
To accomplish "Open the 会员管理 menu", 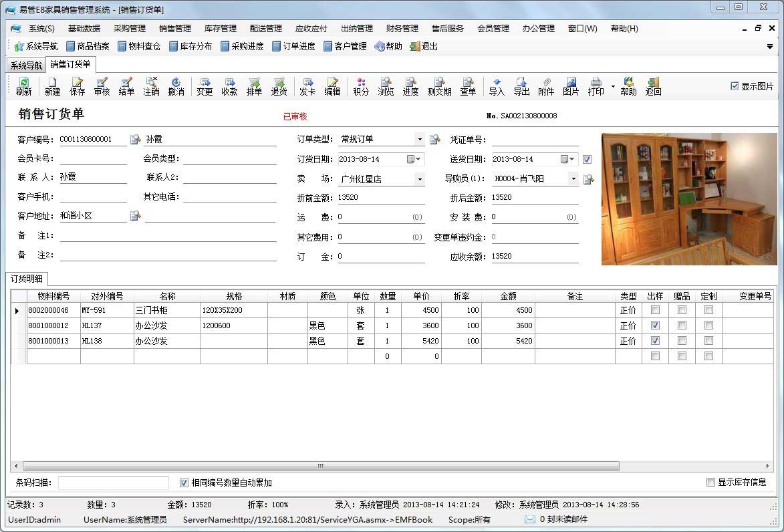I will point(493,29).
